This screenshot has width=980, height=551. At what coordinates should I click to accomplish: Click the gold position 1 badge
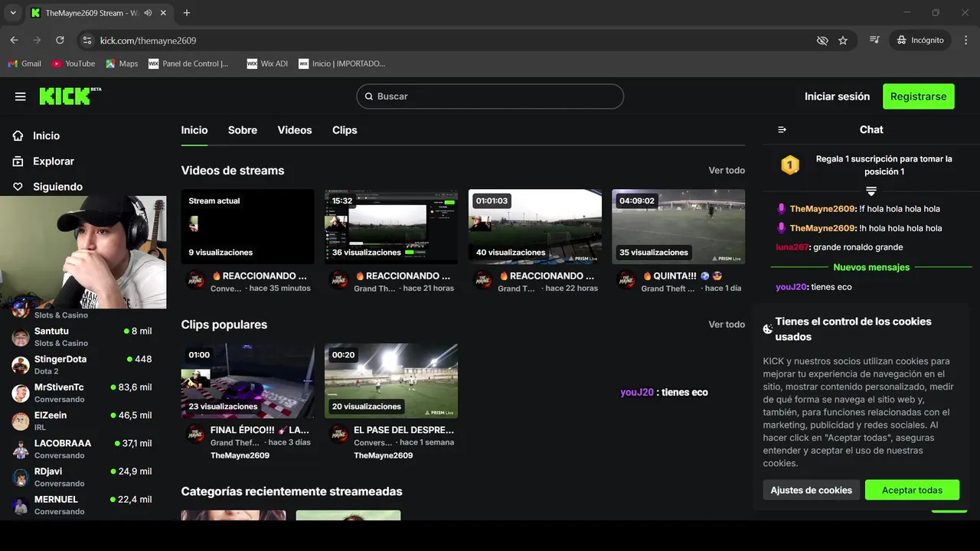pyautogui.click(x=790, y=165)
